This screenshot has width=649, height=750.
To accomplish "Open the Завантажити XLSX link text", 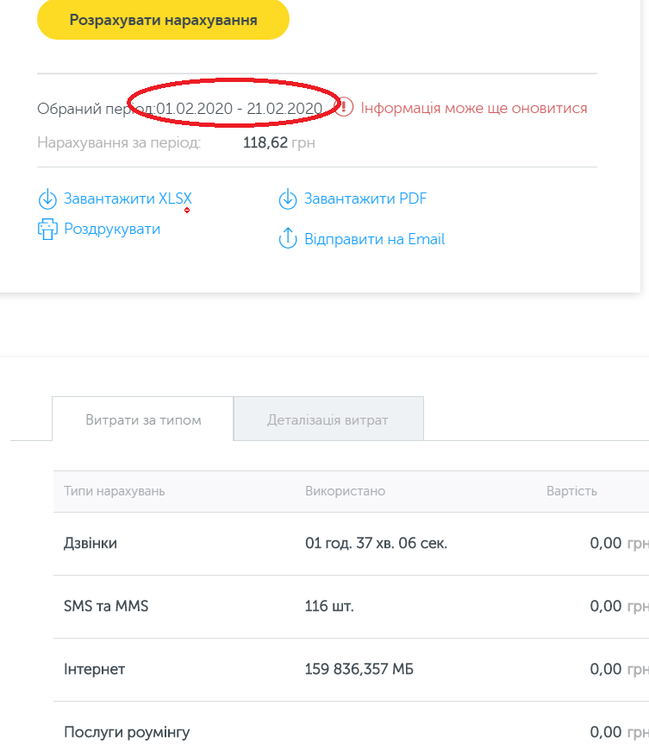I will 127,199.
